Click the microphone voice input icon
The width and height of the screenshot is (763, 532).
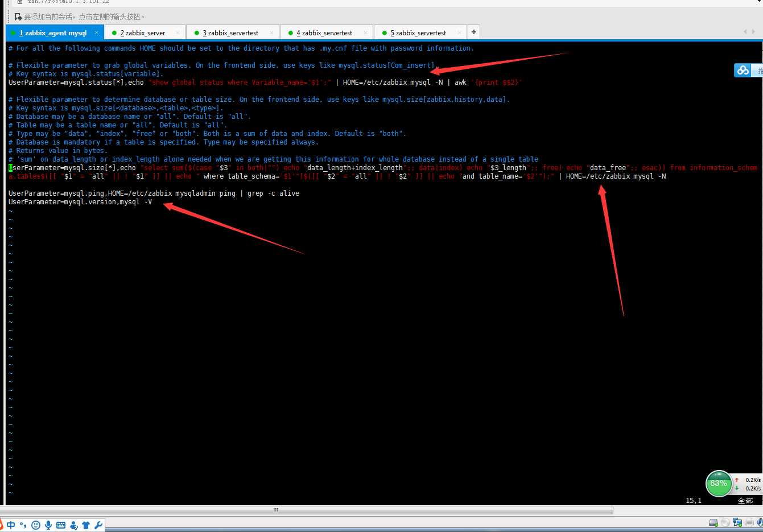pyautogui.click(x=48, y=525)
